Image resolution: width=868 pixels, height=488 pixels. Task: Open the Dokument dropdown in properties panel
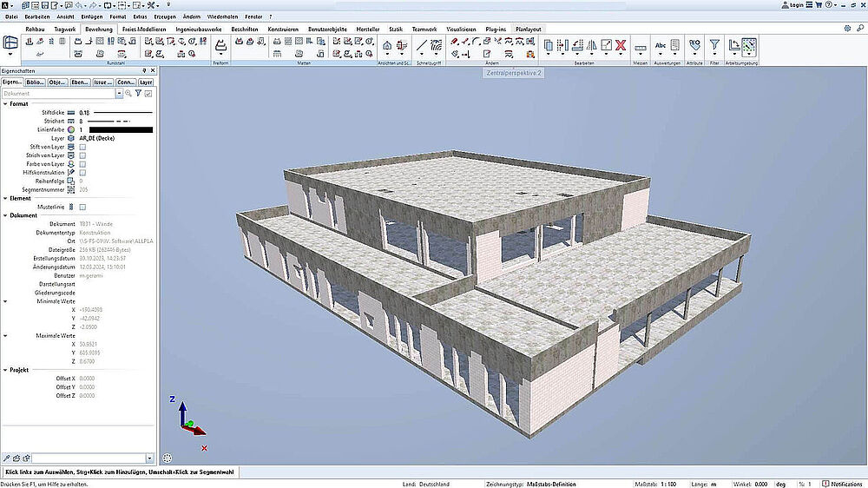click(118, 93)
